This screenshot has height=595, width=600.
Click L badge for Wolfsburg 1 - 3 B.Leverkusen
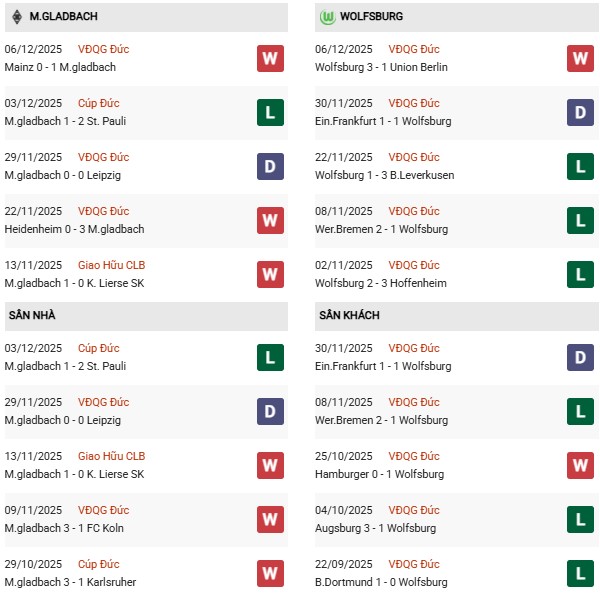(x=580, y=166)
